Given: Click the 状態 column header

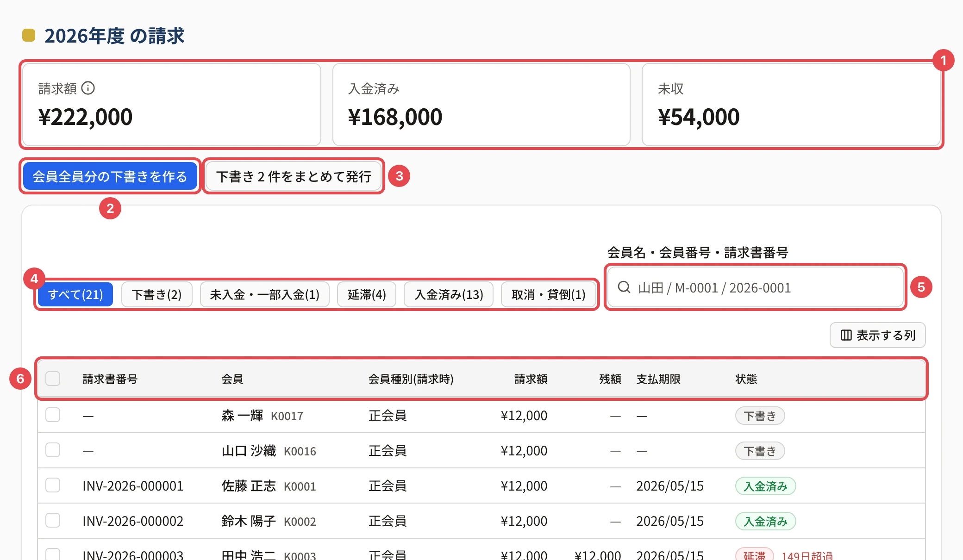Looking at the screenshot, I should (746, 379).
